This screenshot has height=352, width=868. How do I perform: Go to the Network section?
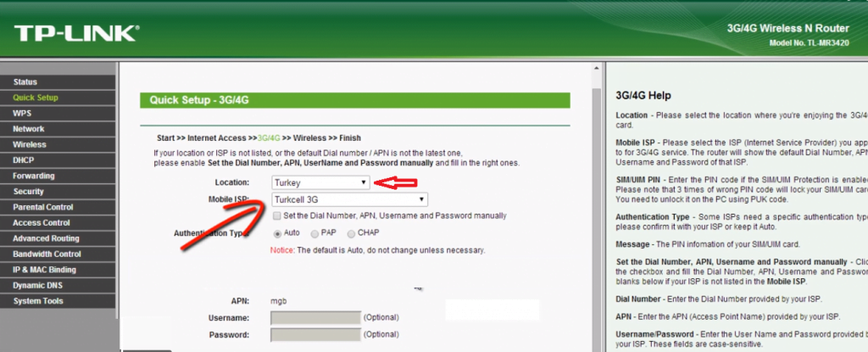58,129
